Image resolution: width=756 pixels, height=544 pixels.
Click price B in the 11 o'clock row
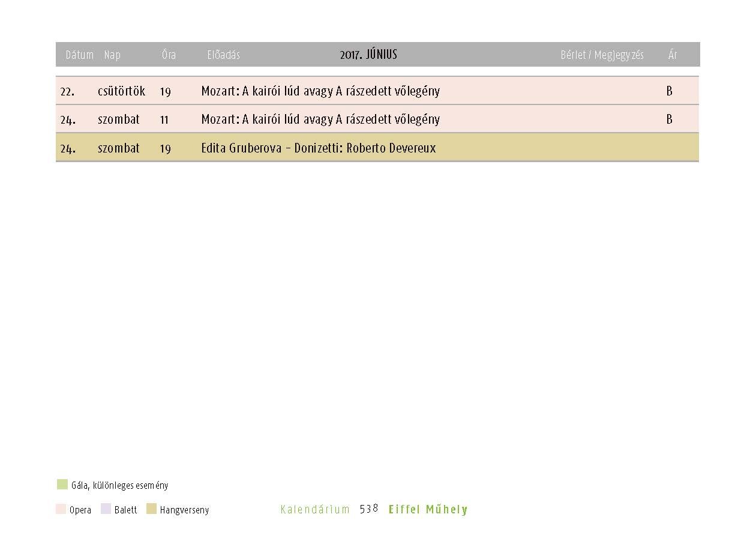(670, 119)
